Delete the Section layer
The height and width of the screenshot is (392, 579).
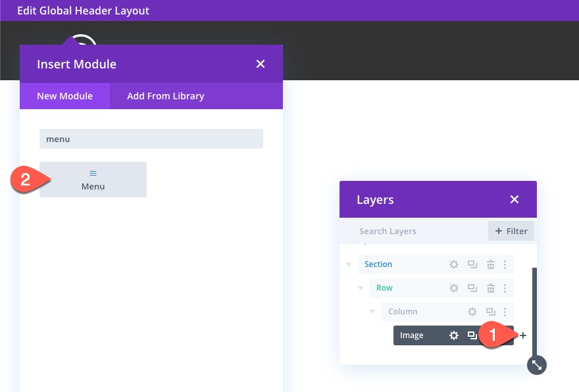[490, 264]
